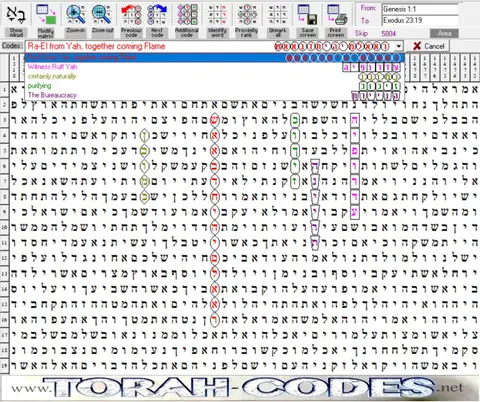Image resolution: width=480 pixels, height=402 pixels.
Task: Click the gray Area button
Action: pyautogui.click(x=444, y=33)
